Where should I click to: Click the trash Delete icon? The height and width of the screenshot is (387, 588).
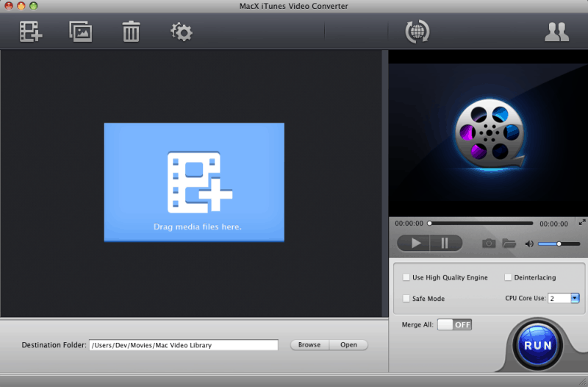click(x=131, y=32)
